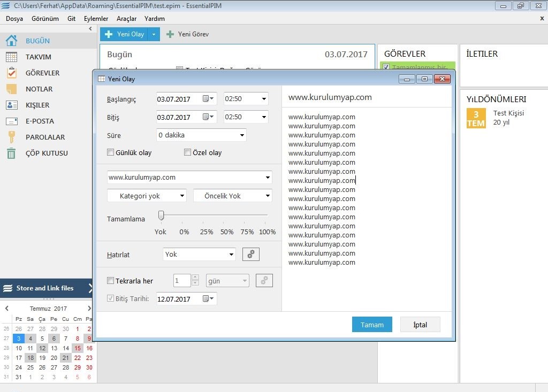Open the Eylemler menu

[96, 19]
